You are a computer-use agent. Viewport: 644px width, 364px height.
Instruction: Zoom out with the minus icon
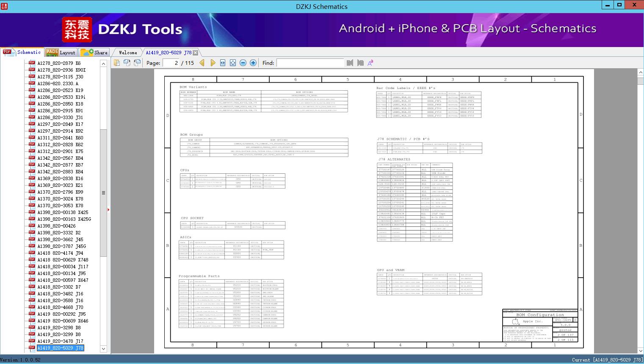(243, 63)
